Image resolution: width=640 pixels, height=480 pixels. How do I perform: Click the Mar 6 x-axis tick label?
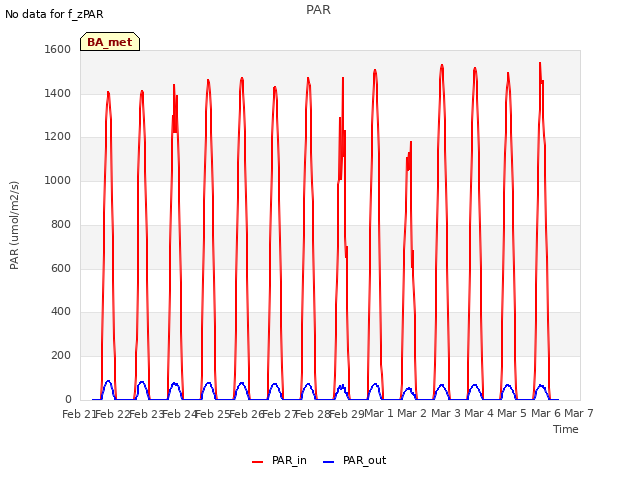pyautogui.click(x=546, y=413)
